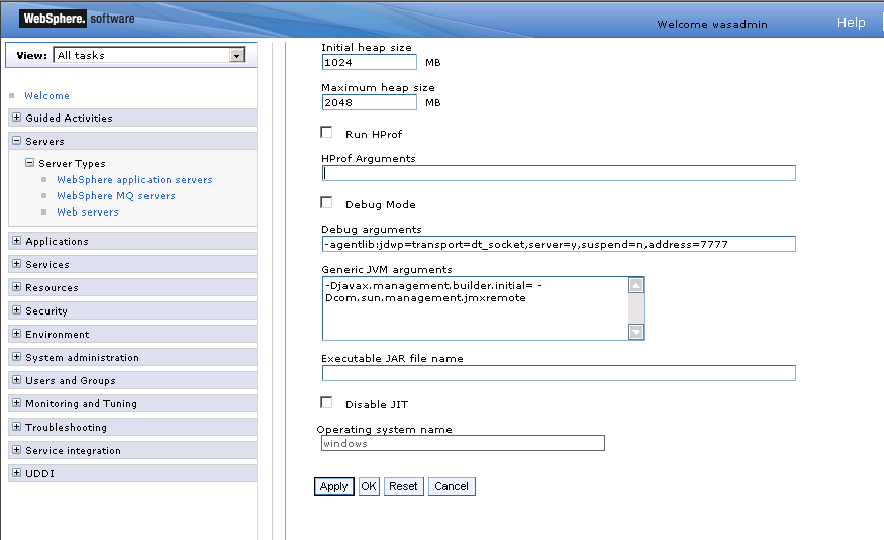
Task: Expand the Security section
Action: pos(16,310)
